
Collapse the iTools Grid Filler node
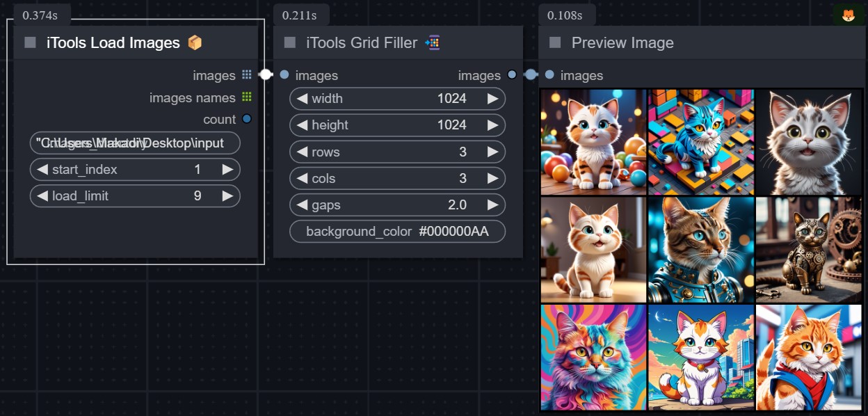click(x=290, y=42)
